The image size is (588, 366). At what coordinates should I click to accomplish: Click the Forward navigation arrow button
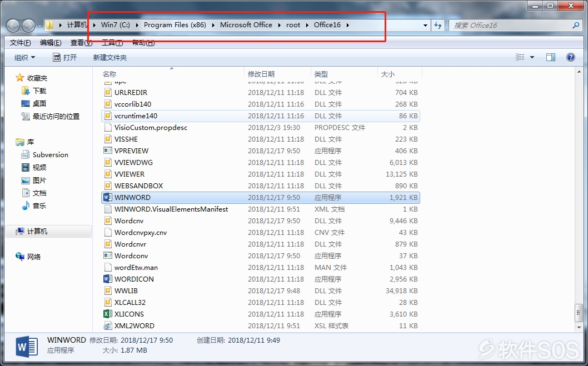[x=28, y=26]
